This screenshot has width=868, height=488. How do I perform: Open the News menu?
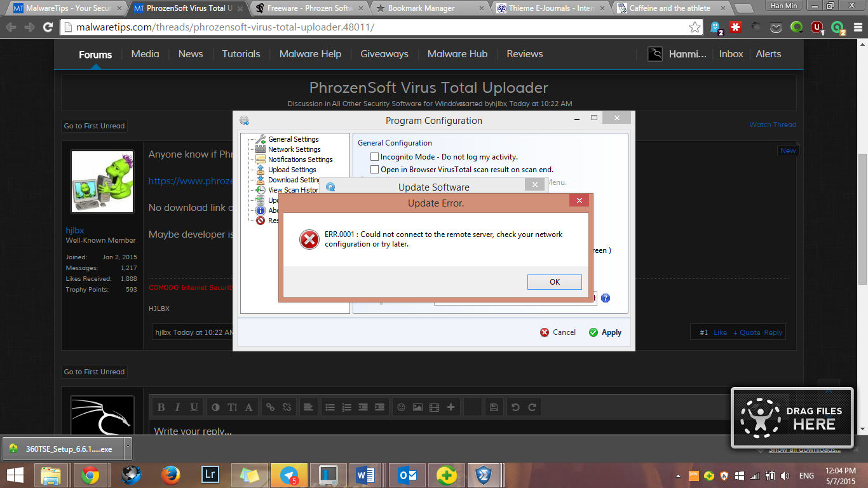tap(191, 54)
